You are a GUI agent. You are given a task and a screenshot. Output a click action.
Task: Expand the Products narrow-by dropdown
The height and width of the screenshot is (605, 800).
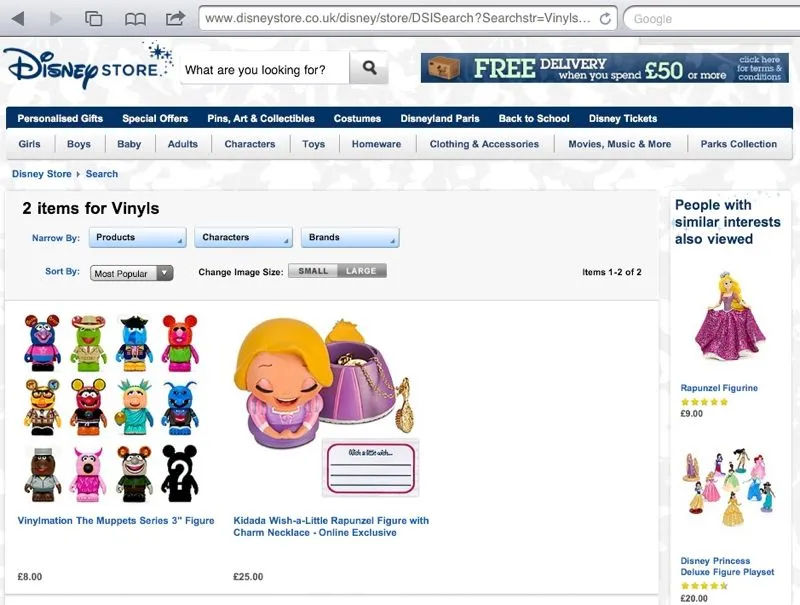click(x=138, y=238)
